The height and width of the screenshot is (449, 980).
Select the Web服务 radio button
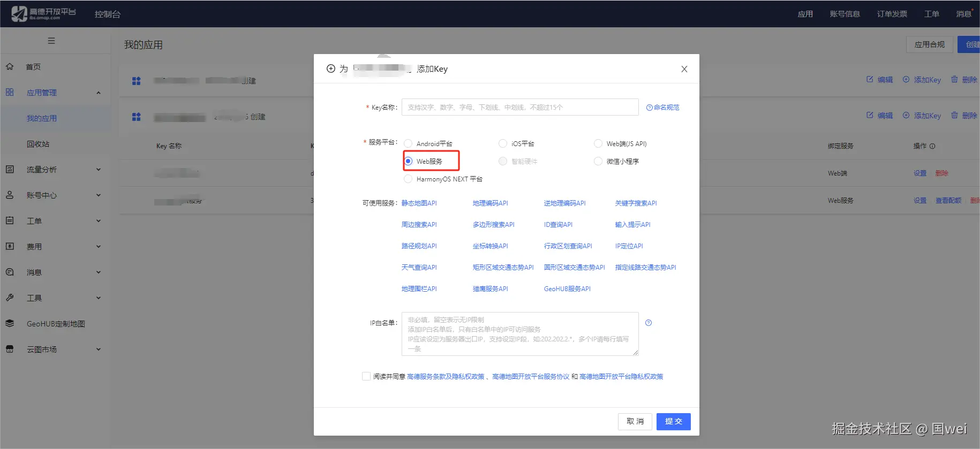point(408,161)
